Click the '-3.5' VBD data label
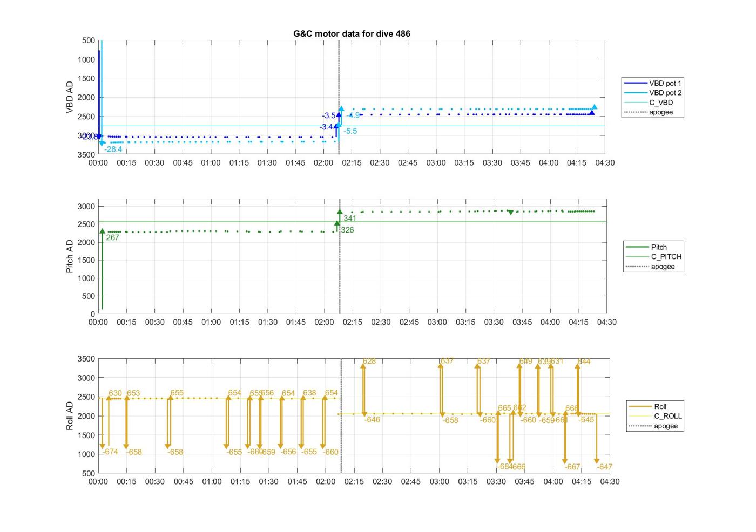Image resolution: width=756 pixels, height=532 pixels. [x=329, y=116]
